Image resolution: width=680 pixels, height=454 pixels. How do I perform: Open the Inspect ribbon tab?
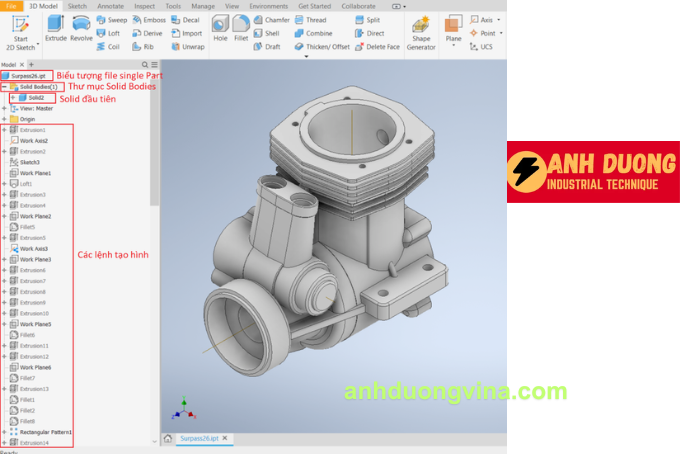tap(144, 5)
